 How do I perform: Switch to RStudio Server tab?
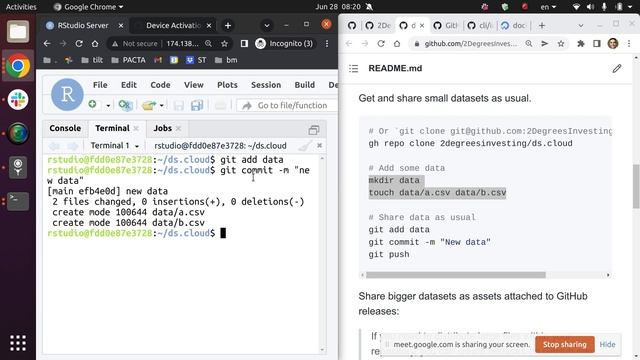(83, 25)
